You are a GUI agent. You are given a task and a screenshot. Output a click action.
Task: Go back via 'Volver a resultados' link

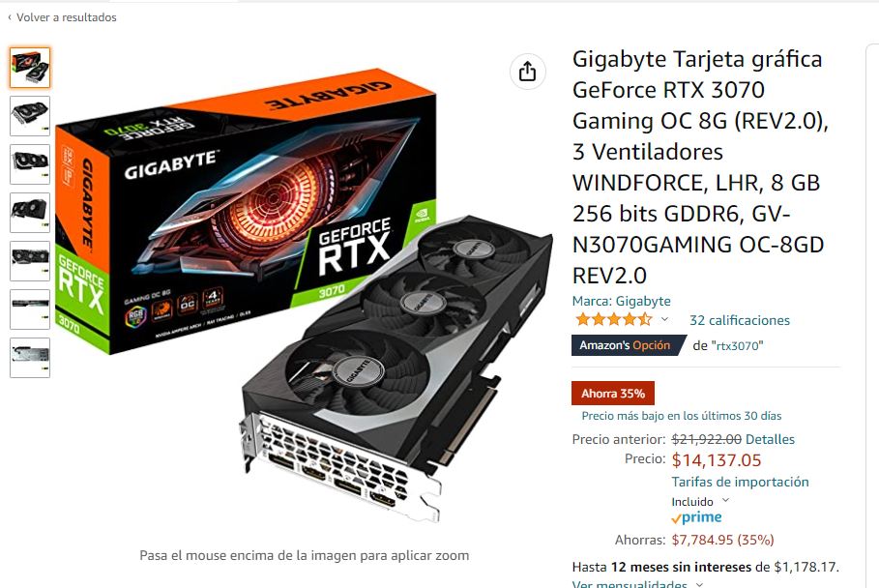pos(62,17)
